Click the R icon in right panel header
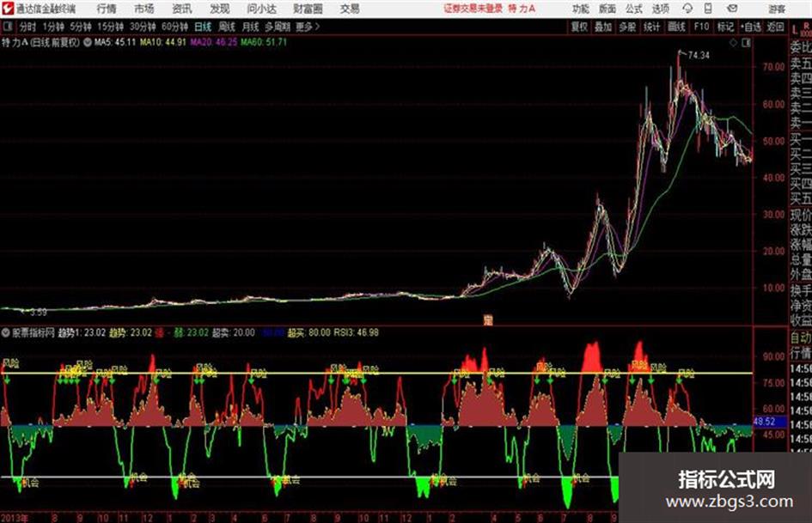 tap(806, 26)
